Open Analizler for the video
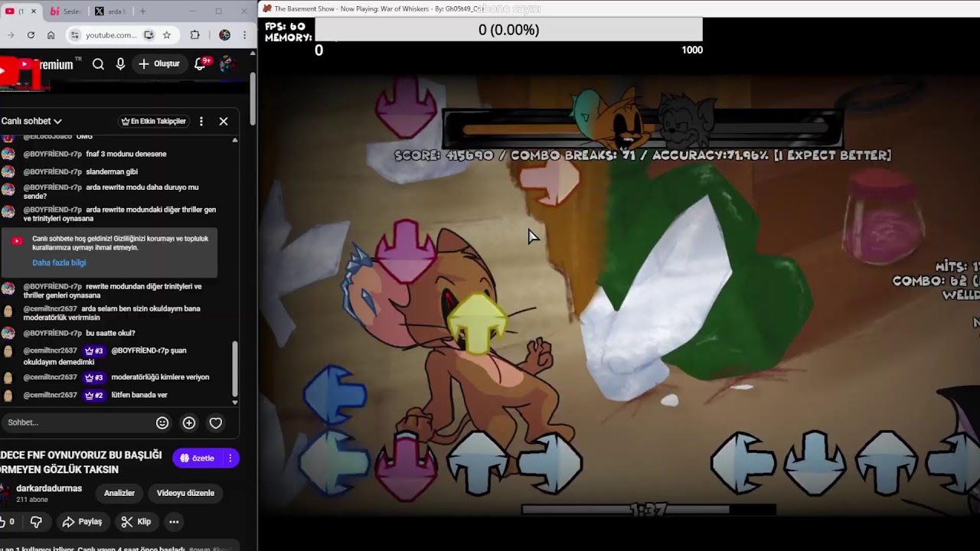Image resolution: width=980 pixels, height=551 pixels. pyautogui.click(x=119, y=493)
